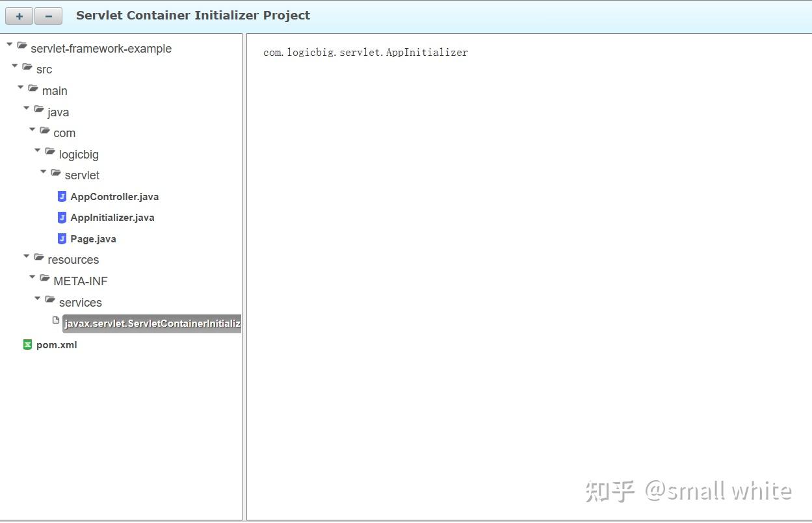Select the Page.java file in tree
The image size is (812, 523).
(93, 238)
